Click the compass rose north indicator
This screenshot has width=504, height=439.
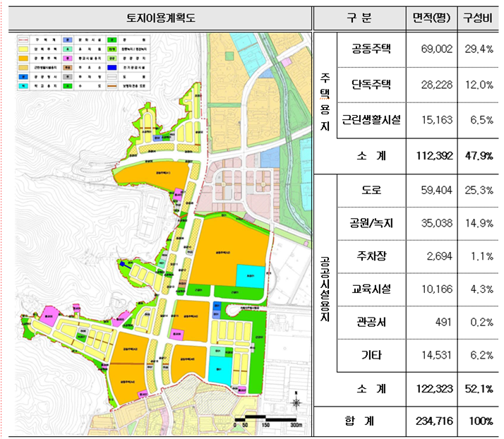[296, 402]
